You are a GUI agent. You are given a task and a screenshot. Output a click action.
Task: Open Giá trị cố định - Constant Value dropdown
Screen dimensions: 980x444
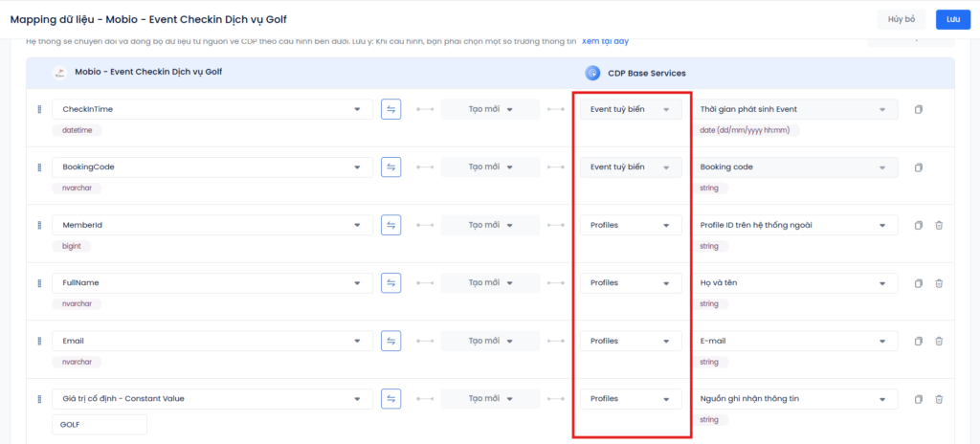click(212, 399)
